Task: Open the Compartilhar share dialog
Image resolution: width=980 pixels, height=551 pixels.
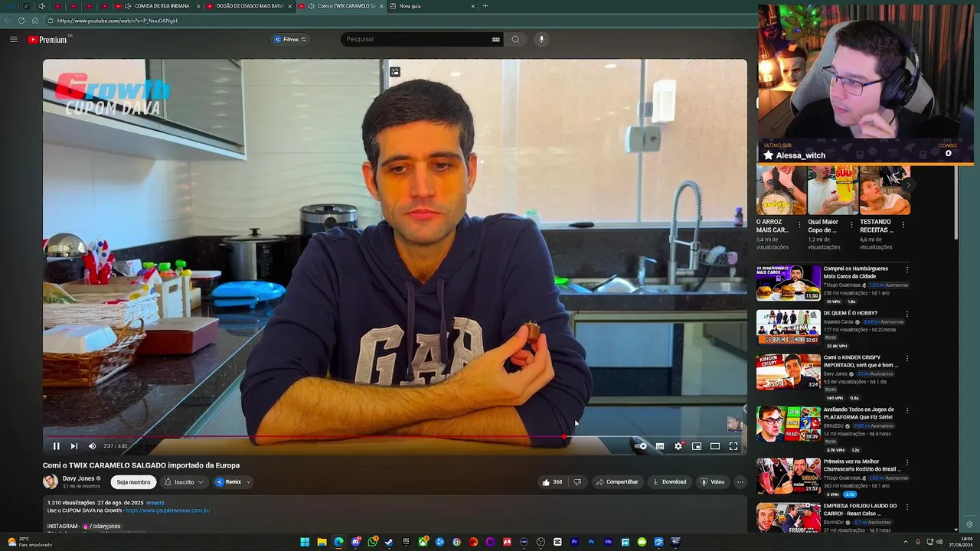Action: click(x=617, y=482)
